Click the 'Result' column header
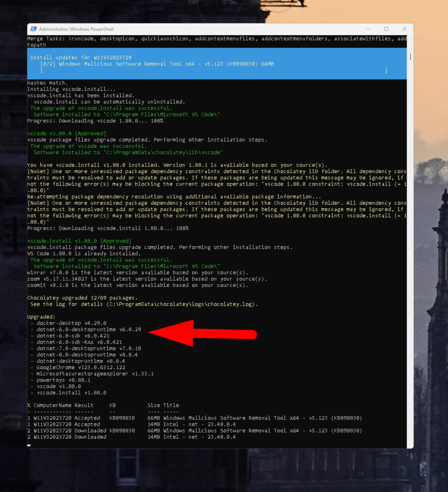 (84, 405)
